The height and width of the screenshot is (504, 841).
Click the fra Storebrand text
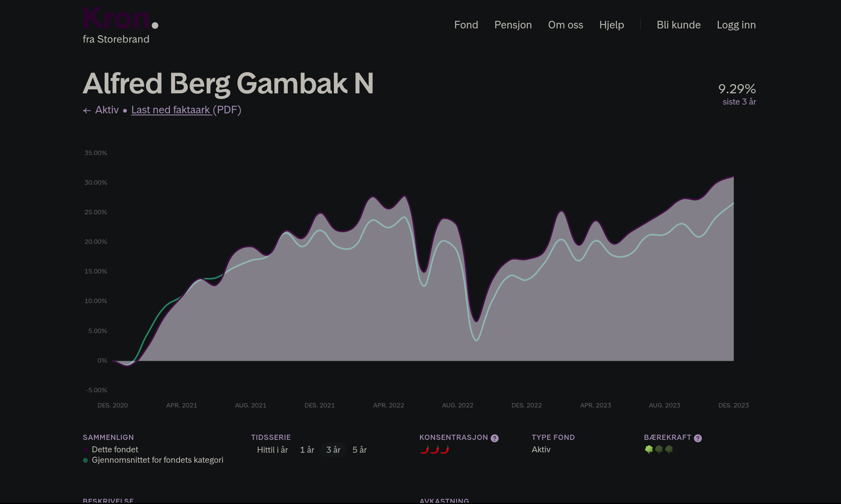[x=116, y=39]
